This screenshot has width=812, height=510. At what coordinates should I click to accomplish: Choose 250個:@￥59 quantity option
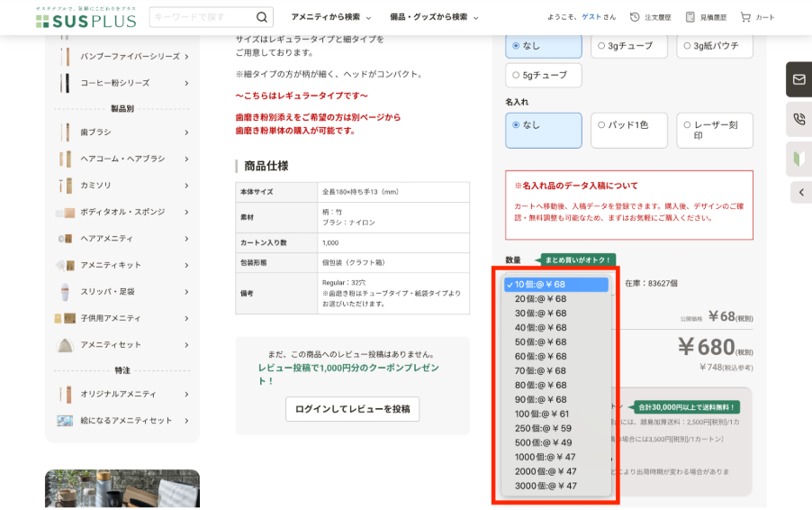click(x=555, y=429)
